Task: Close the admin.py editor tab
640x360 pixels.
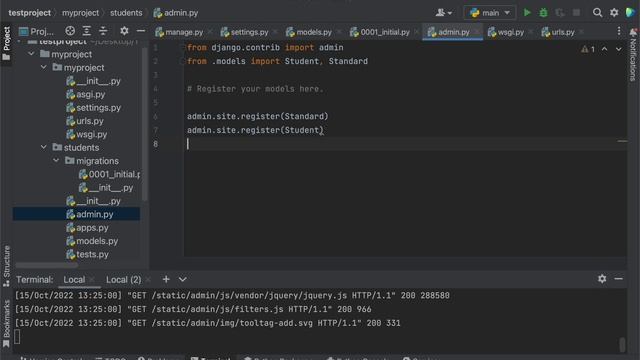Action: point(477,32)
